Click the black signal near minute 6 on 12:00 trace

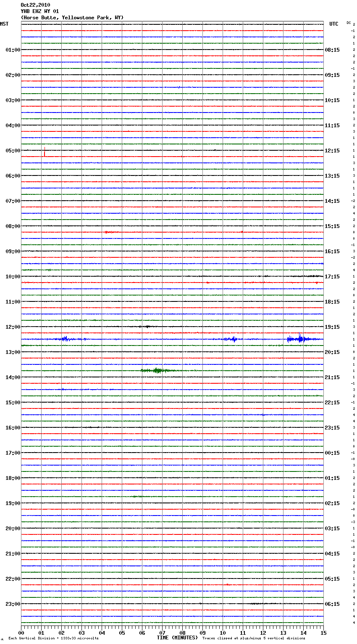146,326
